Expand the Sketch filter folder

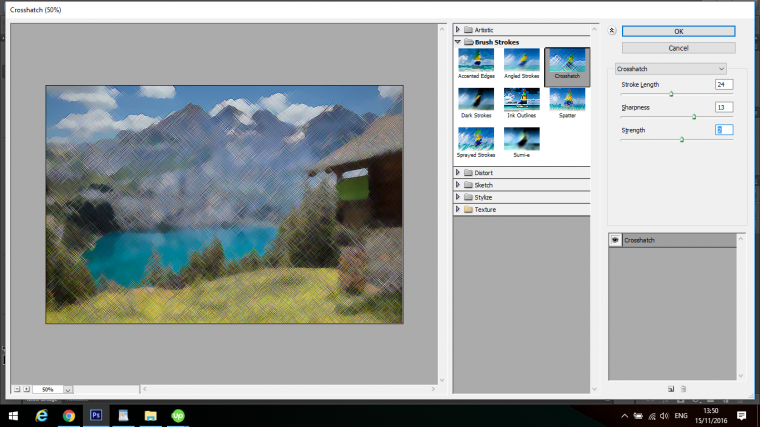[458, 185]
